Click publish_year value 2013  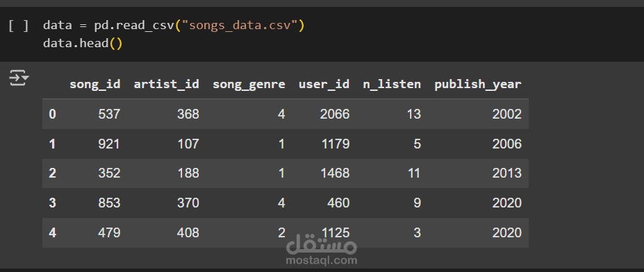507,173
